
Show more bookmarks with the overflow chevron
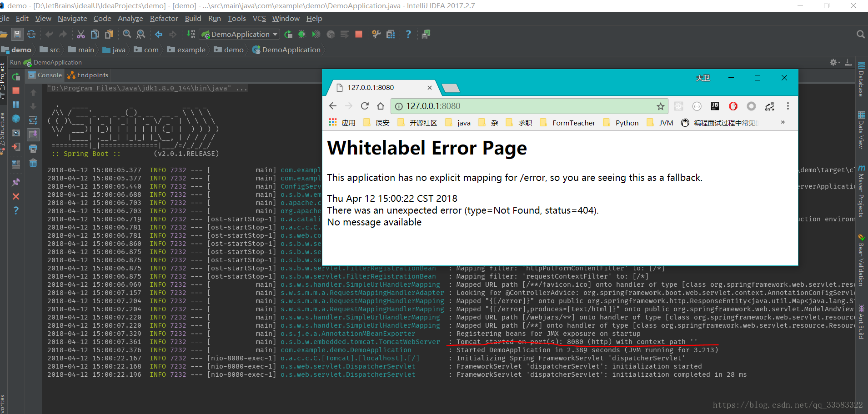pyautogui.click(x=783, y=122)
